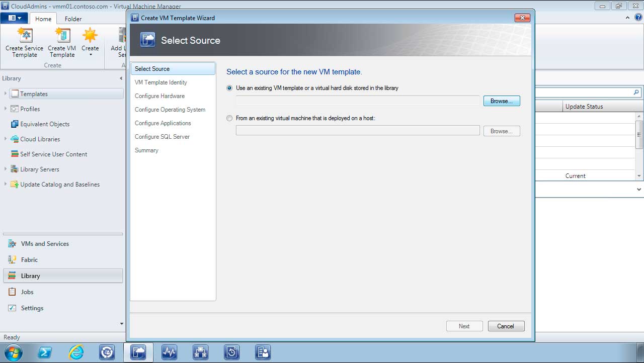The height and width of the screenshot is (363, 644).
Task: Collapse the Library pane arrow
Action: click(x=121, y=78)
